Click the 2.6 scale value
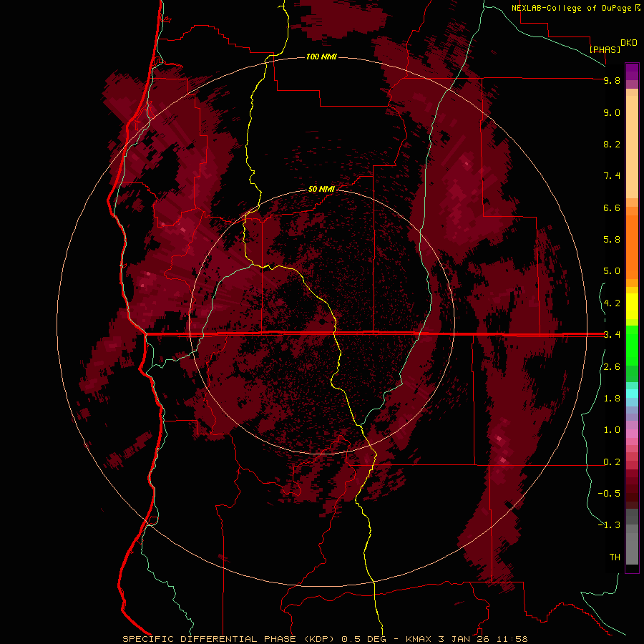 click(612, 367)
